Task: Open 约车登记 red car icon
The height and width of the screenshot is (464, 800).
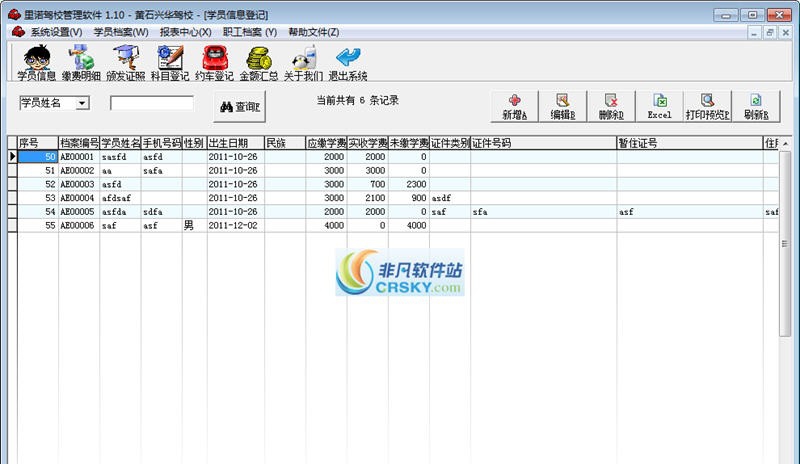Action: point(214,63)
